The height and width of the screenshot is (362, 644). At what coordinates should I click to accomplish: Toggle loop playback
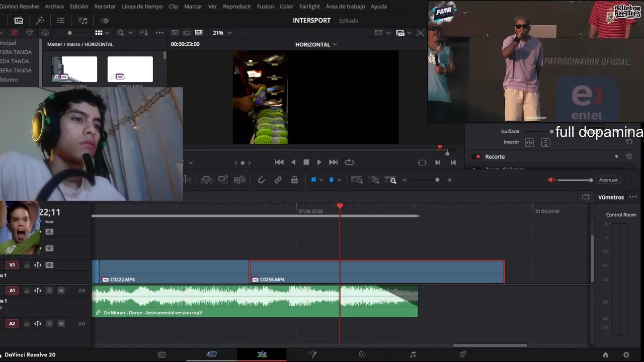(349, 162)
